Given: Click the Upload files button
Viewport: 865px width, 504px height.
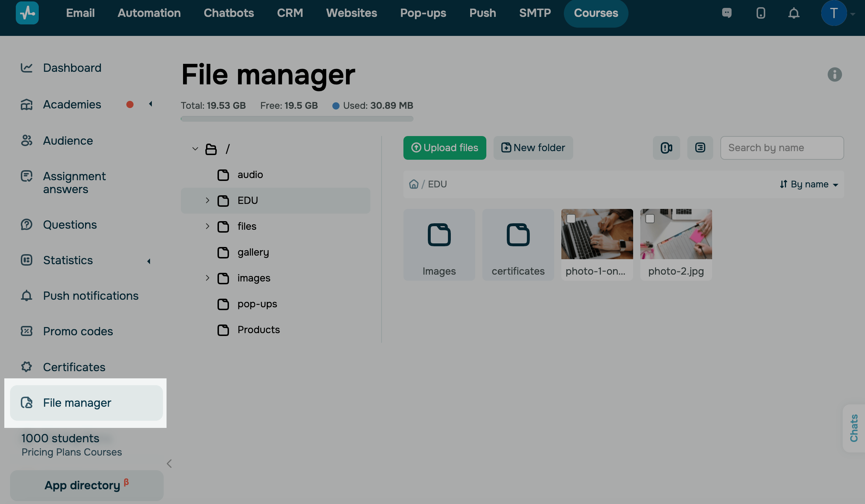Looking at the screenshot, I should pos(444,148).
